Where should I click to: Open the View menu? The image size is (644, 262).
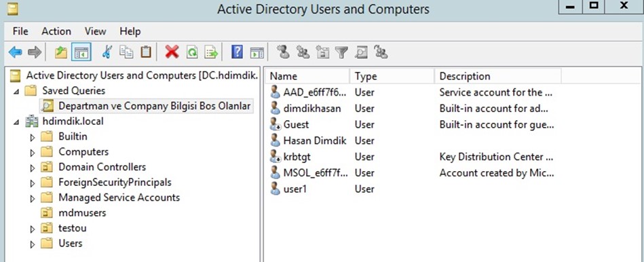pyautogui.click(x=95, y=31)
